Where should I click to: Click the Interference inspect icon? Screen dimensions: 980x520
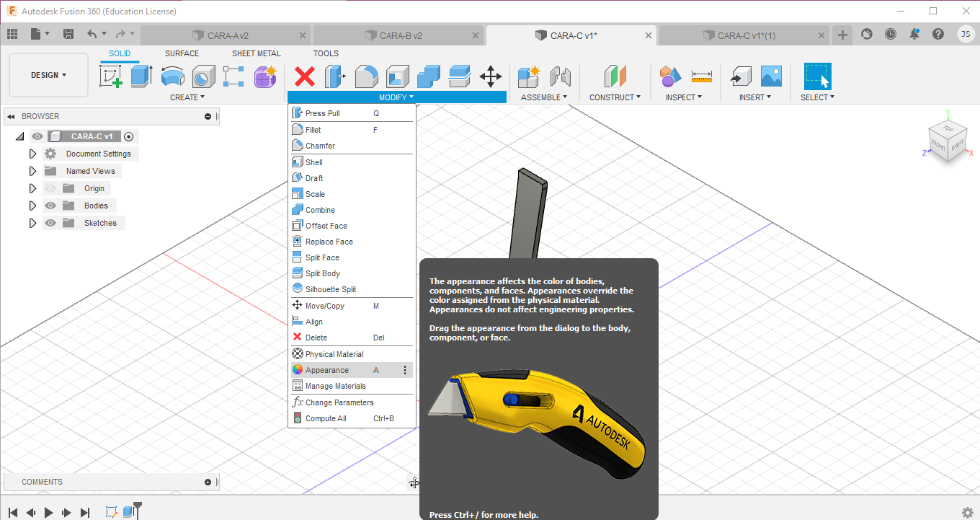pos(670,76)
